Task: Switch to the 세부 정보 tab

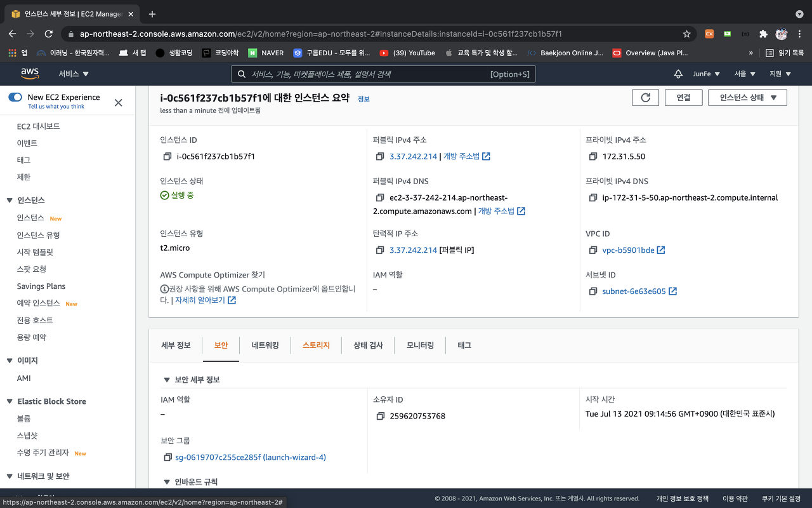Action: (x=176, y=345)
